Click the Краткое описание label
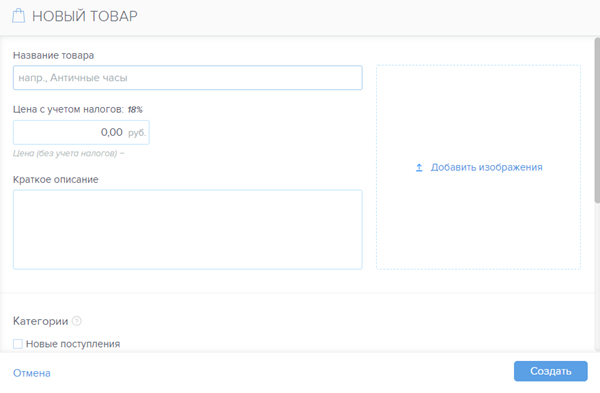 click(x=56, y=179)
